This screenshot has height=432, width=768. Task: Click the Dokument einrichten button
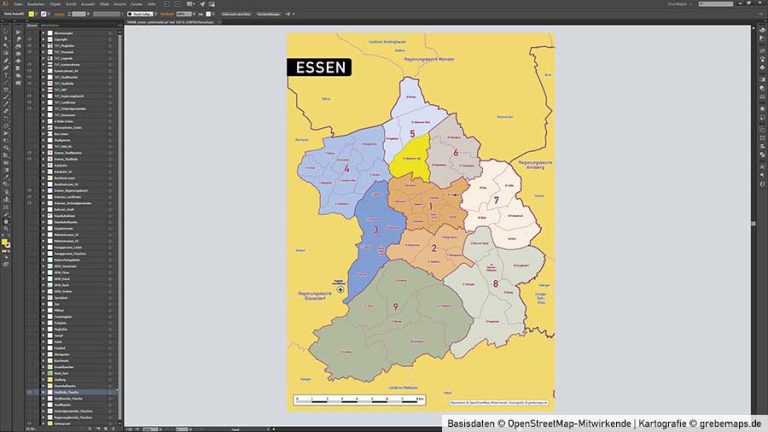(237, 14)
